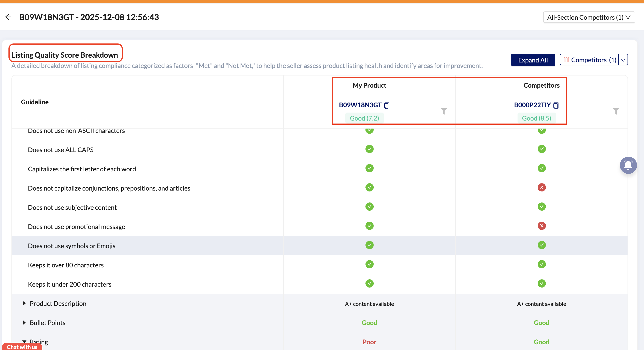Click competitor checkmark for subjective content row

tap(541, 207)
